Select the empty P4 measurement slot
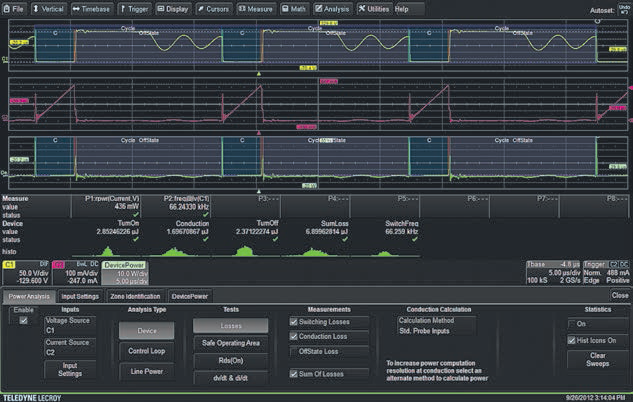 tap(315, 207)
